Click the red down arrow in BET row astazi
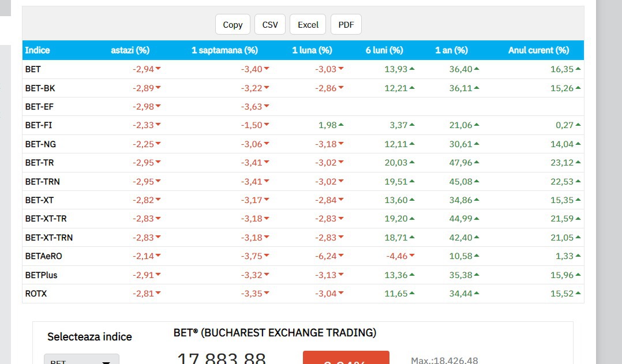The image size is (622, 364). pyautogui.click(x=158, y=69)
